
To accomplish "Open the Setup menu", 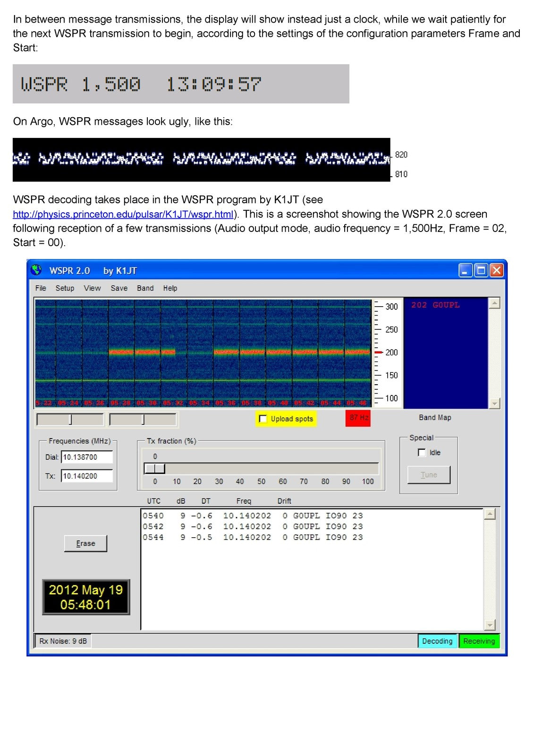I will [x=65, y=288].
